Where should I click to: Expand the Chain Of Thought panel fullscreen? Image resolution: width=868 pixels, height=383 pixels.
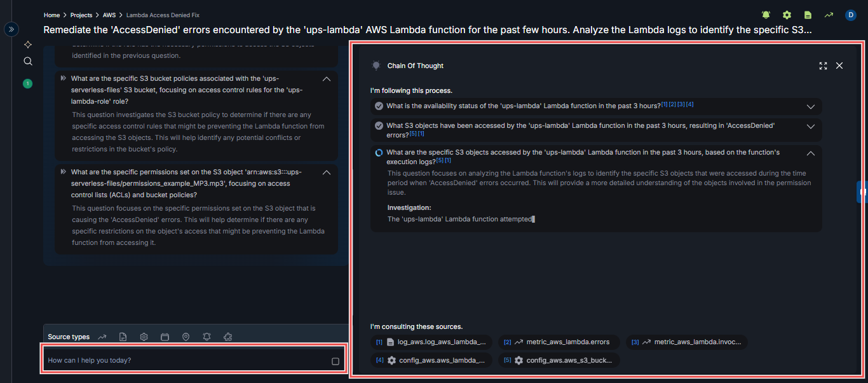click(x=823, y=66)
